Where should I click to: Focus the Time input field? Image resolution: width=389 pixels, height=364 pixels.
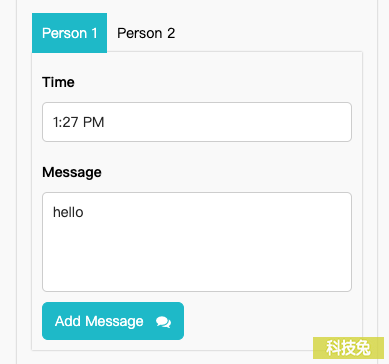click(x=197, y=122)
